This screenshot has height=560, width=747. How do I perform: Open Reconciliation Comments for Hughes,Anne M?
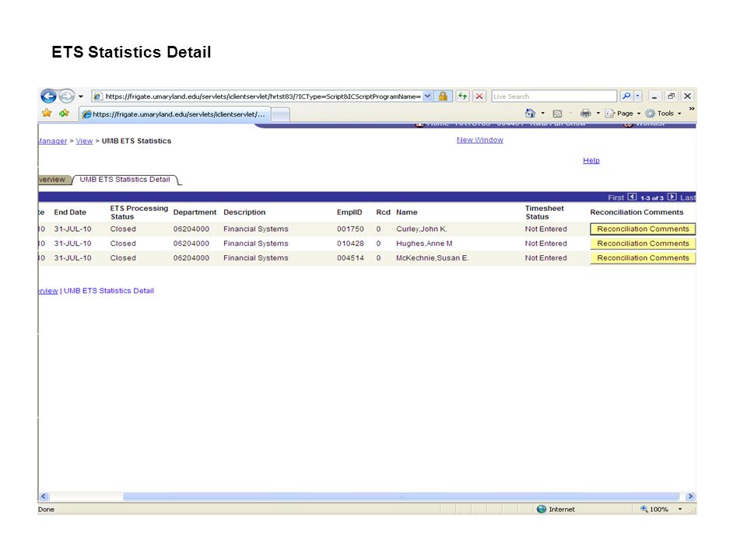(643, 243)
